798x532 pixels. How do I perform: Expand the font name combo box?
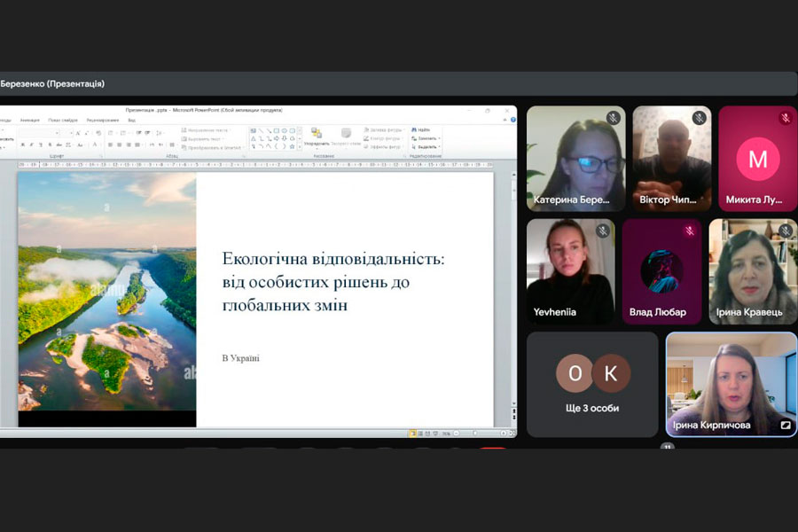(x=59, y=133)
